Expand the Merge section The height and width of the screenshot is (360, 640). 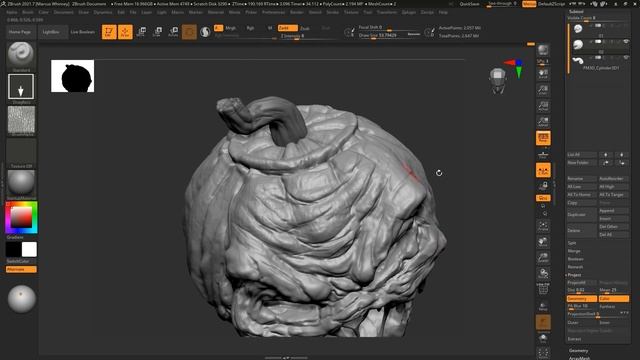click(574, 251)
